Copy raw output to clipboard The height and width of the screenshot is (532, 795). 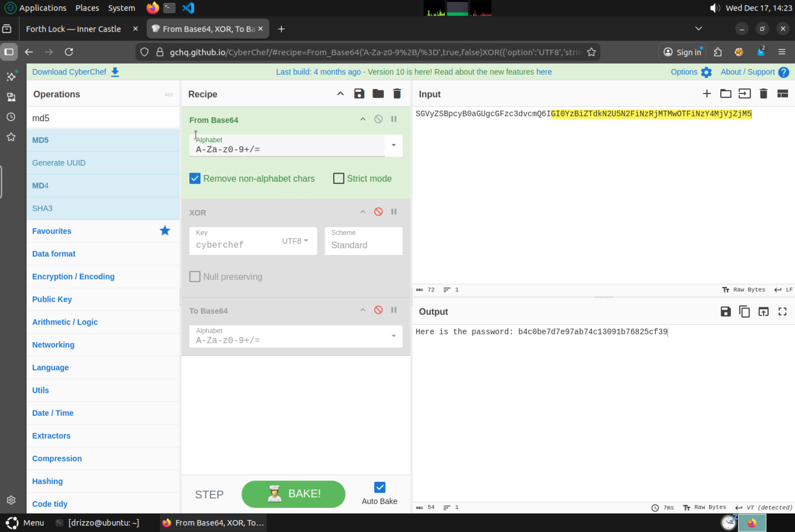[x=745, y=311]
